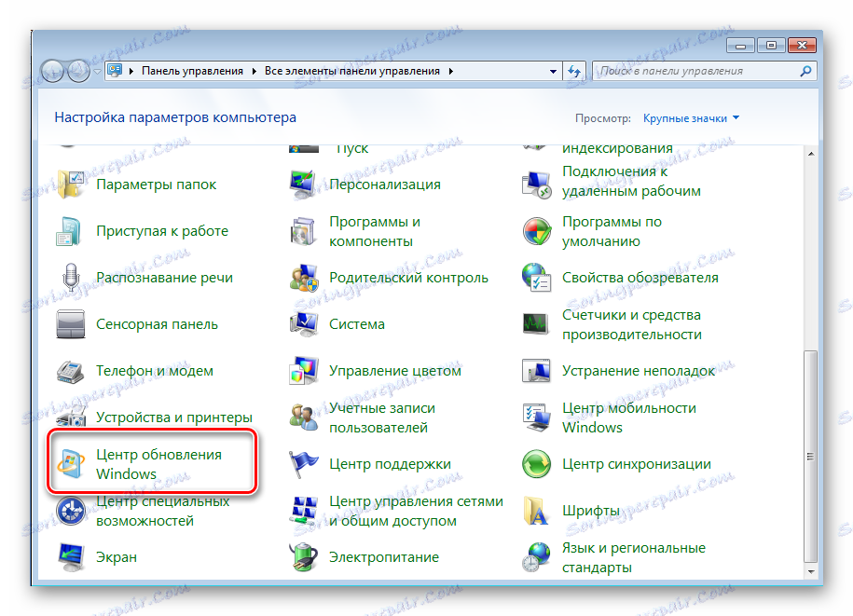Open the address bar history dropdown arrow
Screen dimensions: 853x616
click(x=553, y=71)
